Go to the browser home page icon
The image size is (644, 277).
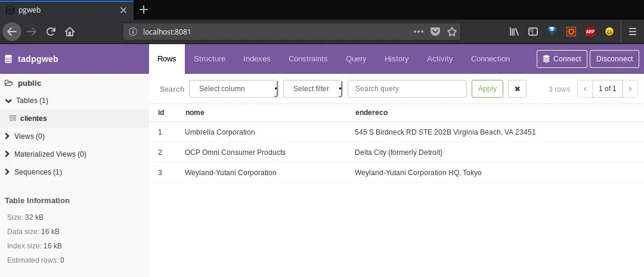tap(69, 32)
